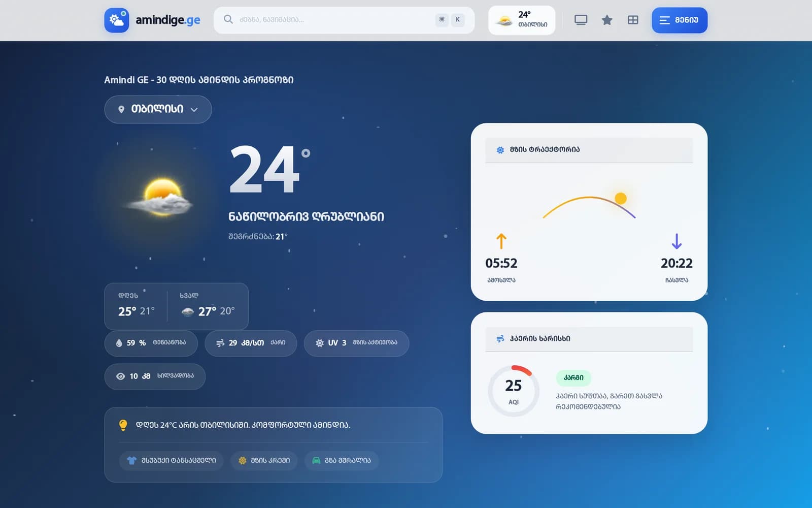Click the UV 3 index value

tap(337, 343)
